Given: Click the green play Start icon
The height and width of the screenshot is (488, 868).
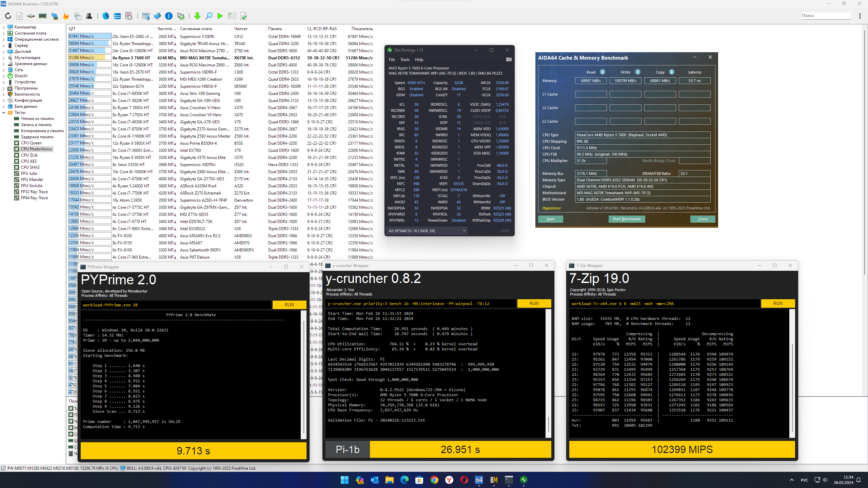Looking at the screenshot, I should (220, 16).
